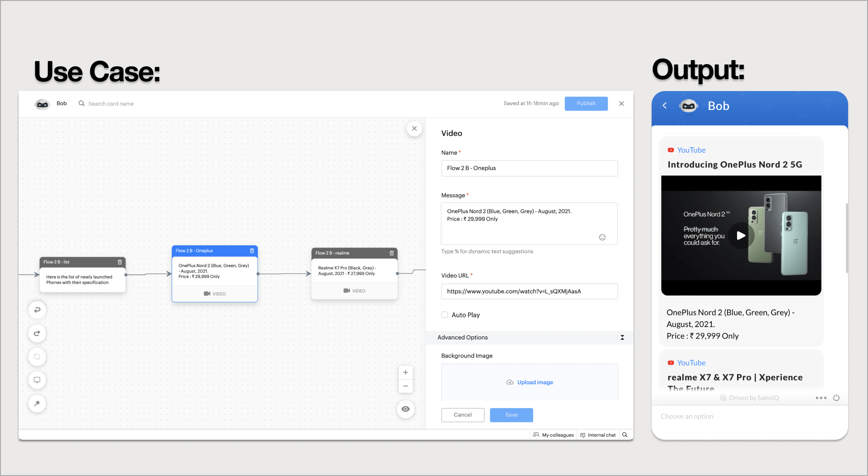Focus the Search card name field
The width and height of the screenshot is (868, 476).
click(111, 104)
